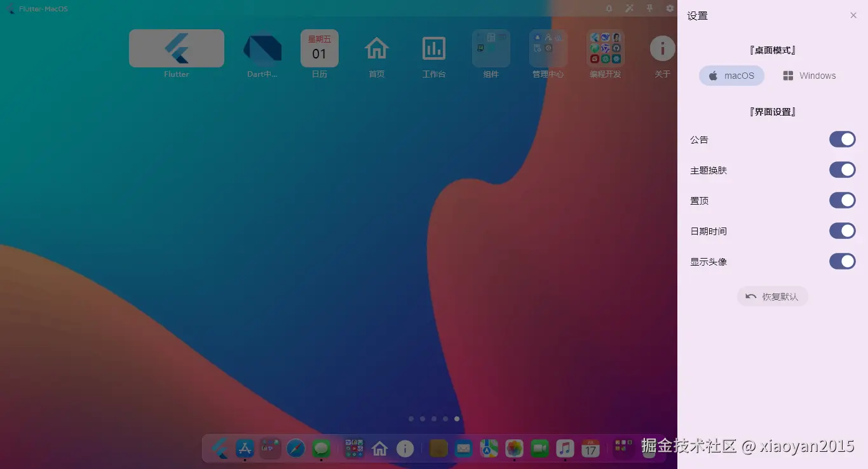The width and height of the screenshot is (868, 469).
Task: Toggle off 显示头像 avatar display
Action: pyautogui.click(x=843, y=261)
